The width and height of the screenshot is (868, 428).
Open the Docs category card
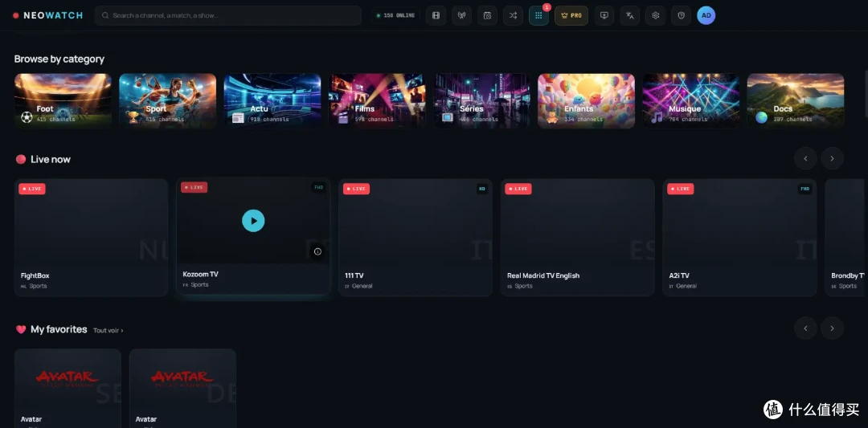(796, 101)
